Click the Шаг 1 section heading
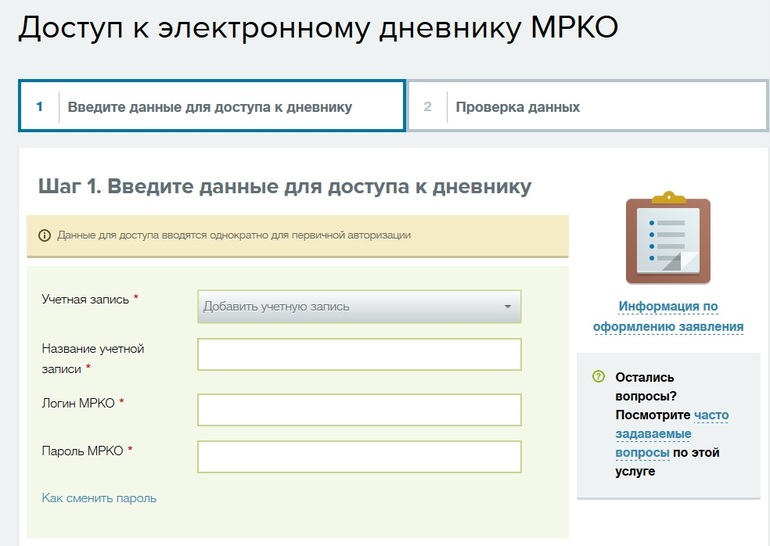770x546 pixels. tap(284, 187)
